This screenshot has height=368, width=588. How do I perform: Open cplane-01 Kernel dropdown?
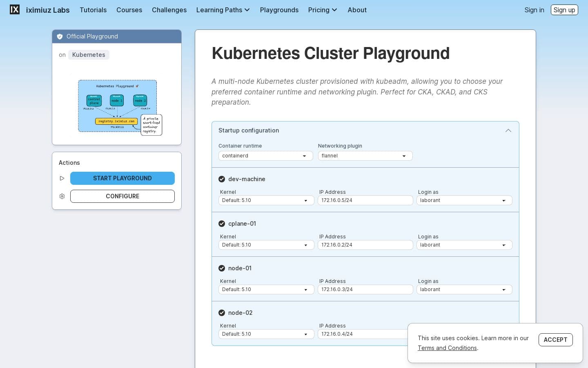266,245
